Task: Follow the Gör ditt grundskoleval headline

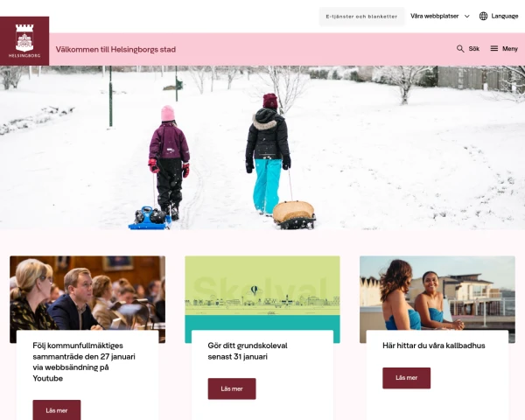Action: point(248,351)
